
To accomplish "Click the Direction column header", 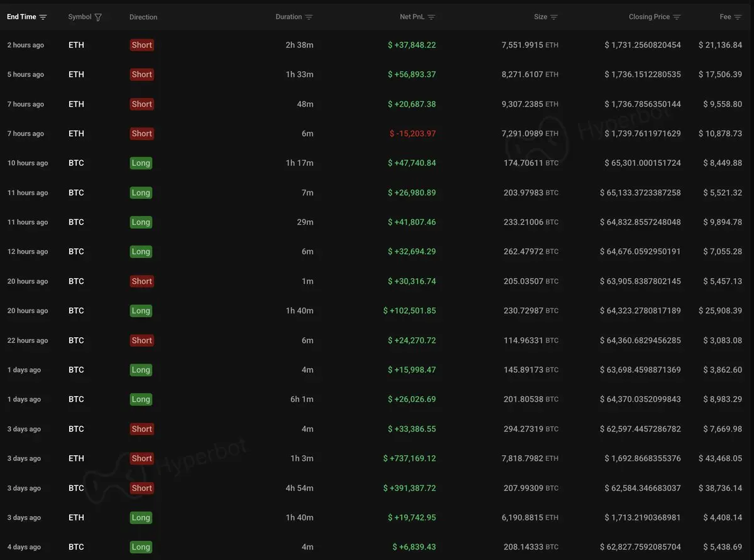I will pyautogui.click(x=143, y=17).
